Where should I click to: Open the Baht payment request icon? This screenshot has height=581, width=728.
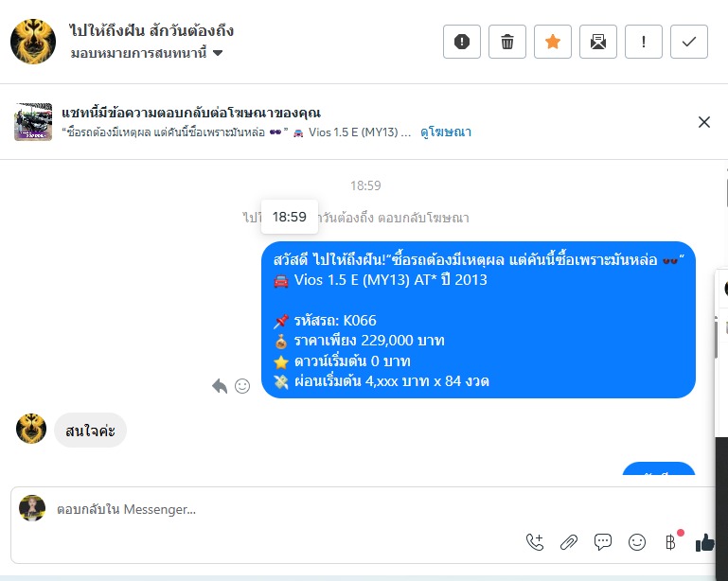(x=671, y=542)
